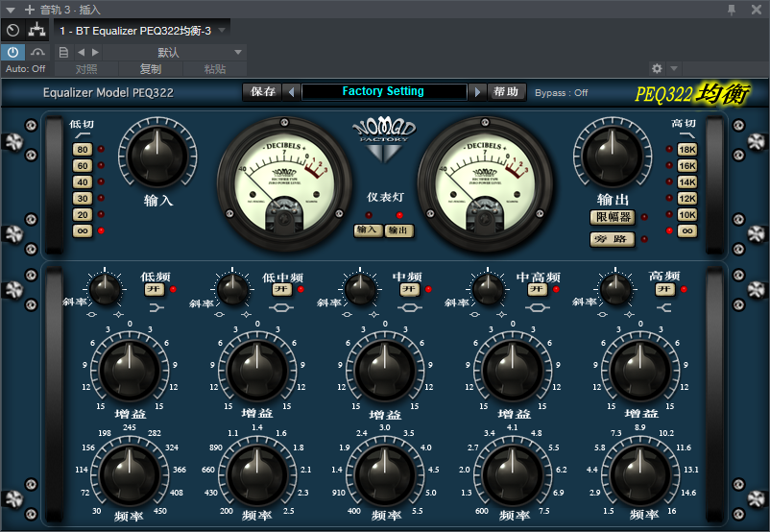Click the 低频 gain knob
Image resolution: width=770 pixels, height=532 pixels.
click(130, 371)
